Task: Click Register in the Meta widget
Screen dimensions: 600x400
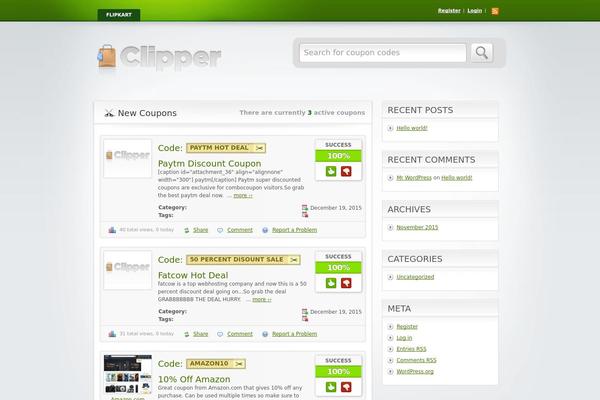Action: tap(407, 327)
